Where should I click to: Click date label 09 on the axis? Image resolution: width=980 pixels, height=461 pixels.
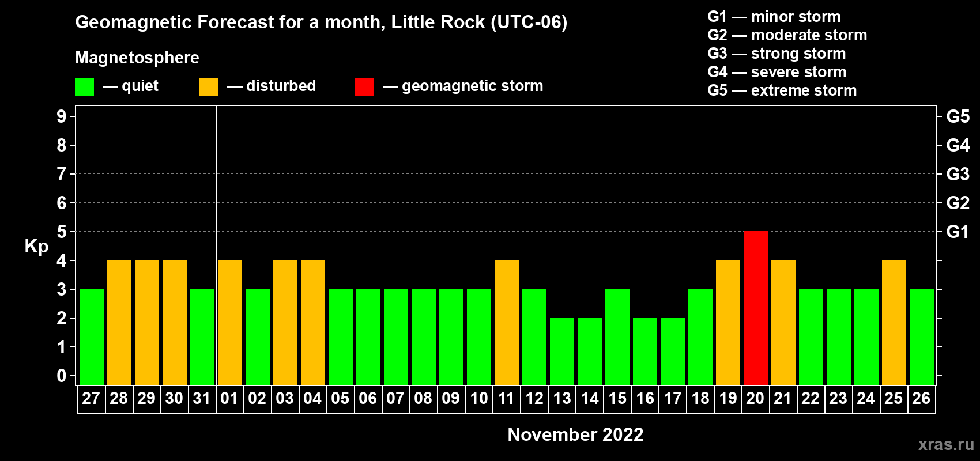tap(451, 399)
